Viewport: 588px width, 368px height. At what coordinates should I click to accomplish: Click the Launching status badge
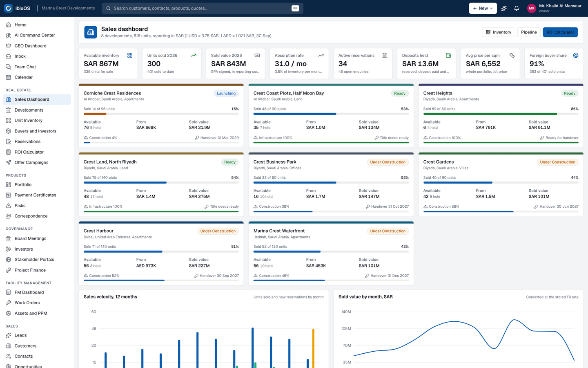point(226,94)
